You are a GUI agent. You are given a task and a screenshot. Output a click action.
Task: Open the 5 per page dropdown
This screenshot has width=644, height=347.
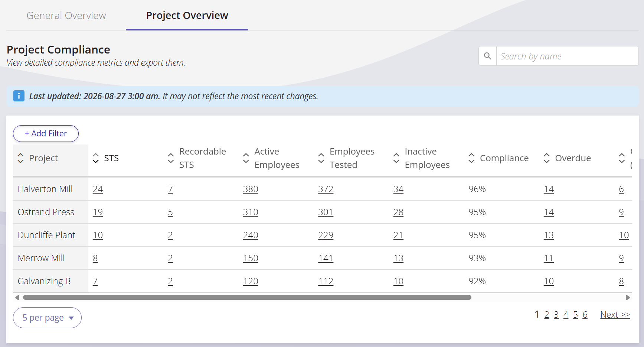(47, 318)
